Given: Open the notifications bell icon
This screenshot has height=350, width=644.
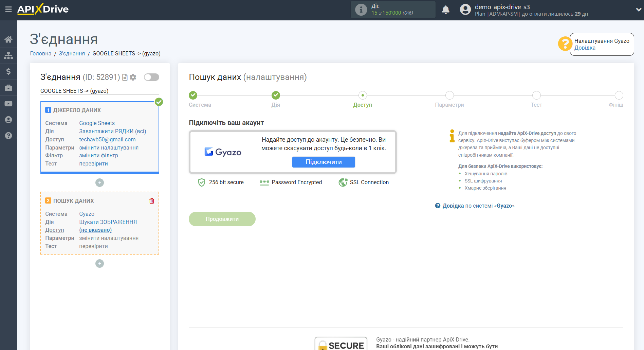Looking at the screenshot, I should (446, 10).
